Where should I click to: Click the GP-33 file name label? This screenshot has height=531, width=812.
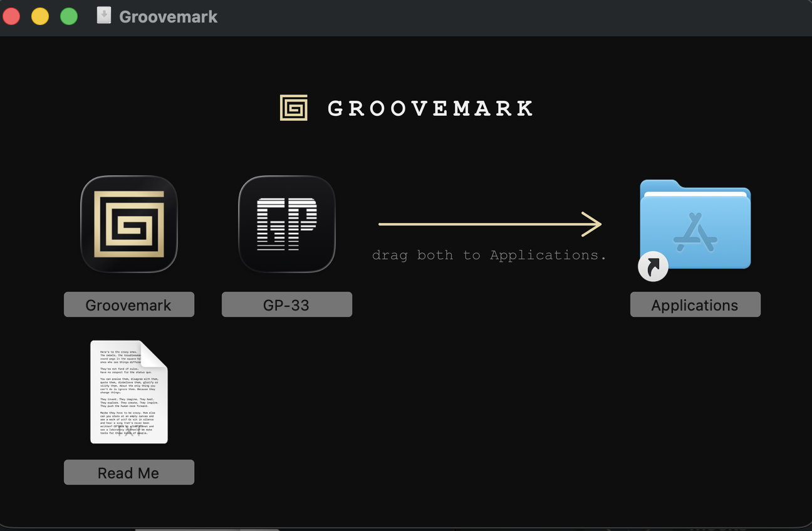coord(287,305)
